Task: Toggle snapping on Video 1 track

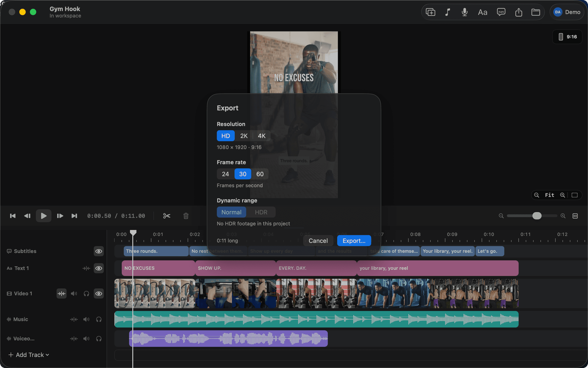Action: [x=61, y=294]
